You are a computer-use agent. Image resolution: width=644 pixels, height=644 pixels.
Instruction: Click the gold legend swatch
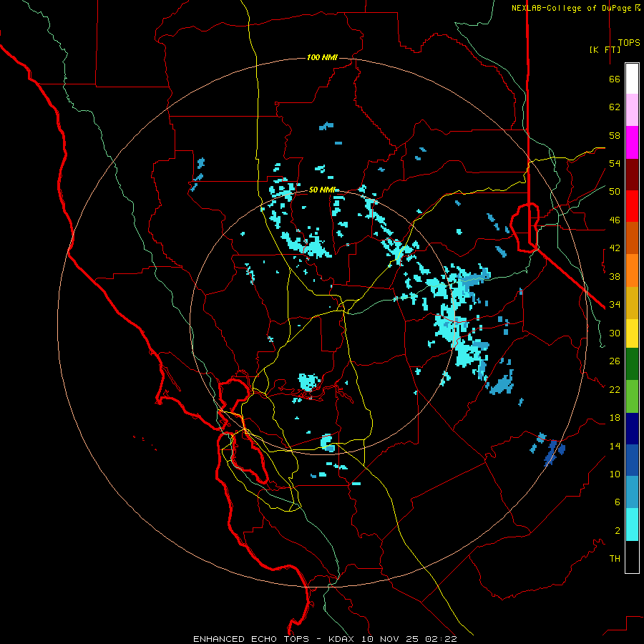coord(632,303)
